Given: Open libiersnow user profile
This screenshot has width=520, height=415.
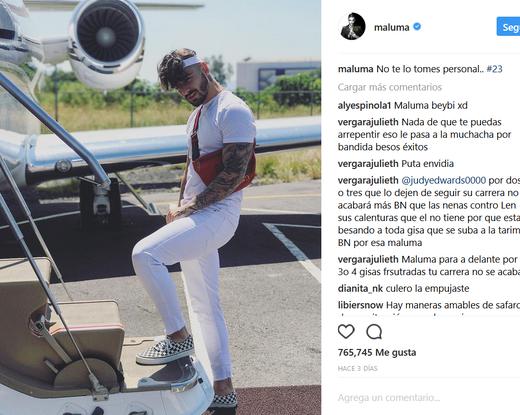Looking at the screenshot, I should tap(361, 305).
